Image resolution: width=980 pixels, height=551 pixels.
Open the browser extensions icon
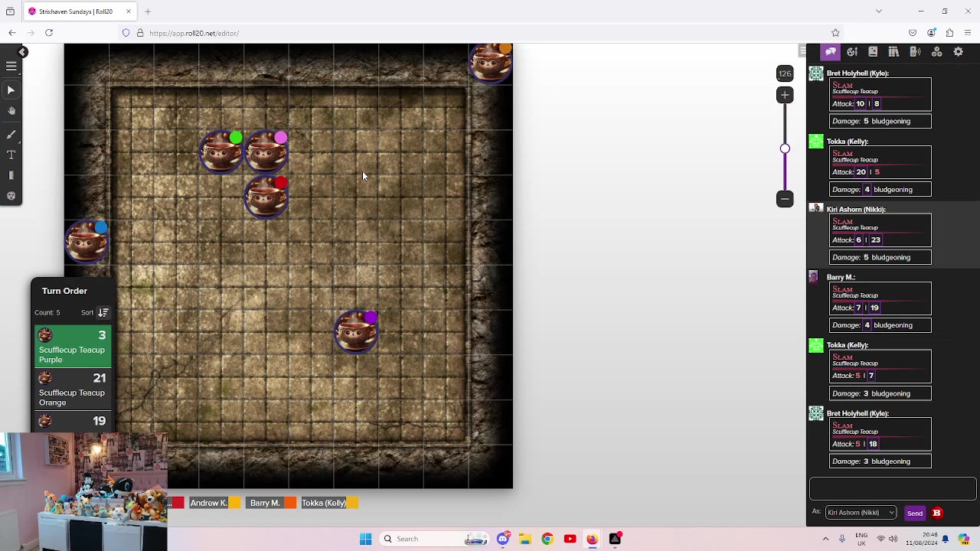[949, 33]
